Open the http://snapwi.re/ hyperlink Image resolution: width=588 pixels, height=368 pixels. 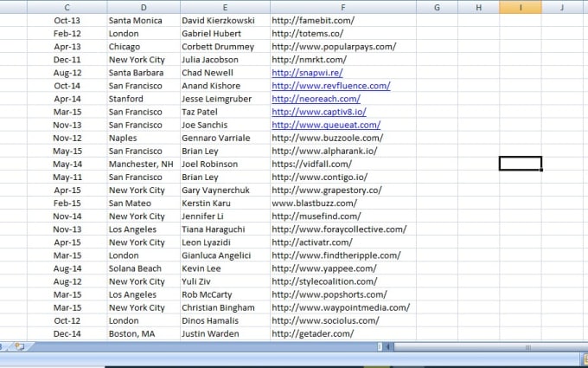[307, 73]
